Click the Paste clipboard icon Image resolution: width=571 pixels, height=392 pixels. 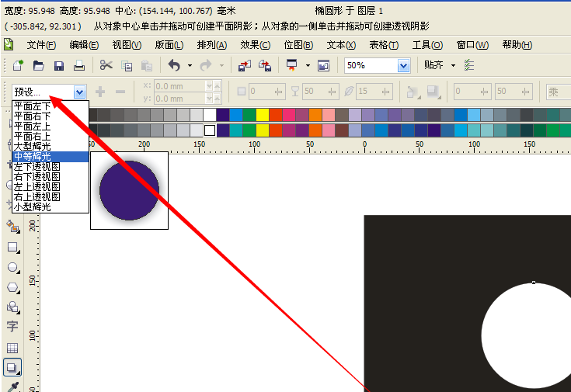147,66
